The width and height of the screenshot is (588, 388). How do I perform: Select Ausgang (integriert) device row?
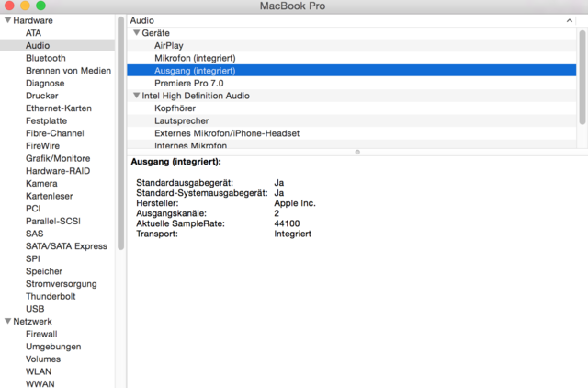click(x=351, y=71)
